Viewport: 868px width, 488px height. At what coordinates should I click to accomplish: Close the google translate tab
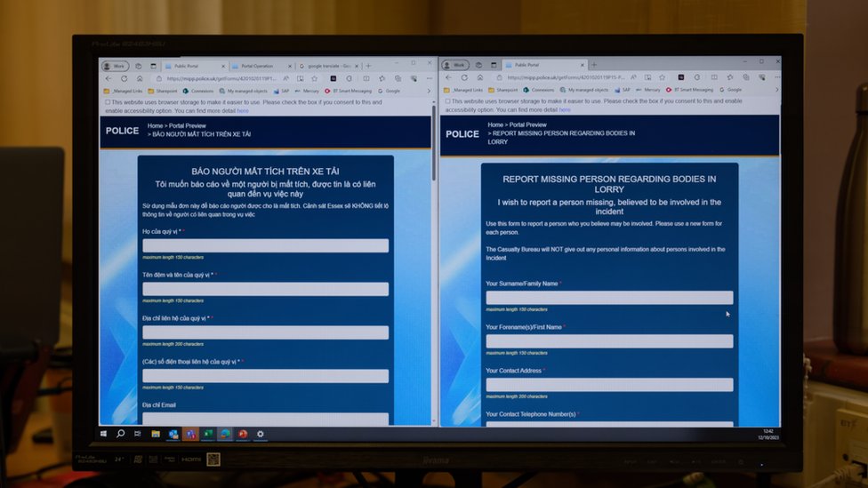[x=357, y=66]
